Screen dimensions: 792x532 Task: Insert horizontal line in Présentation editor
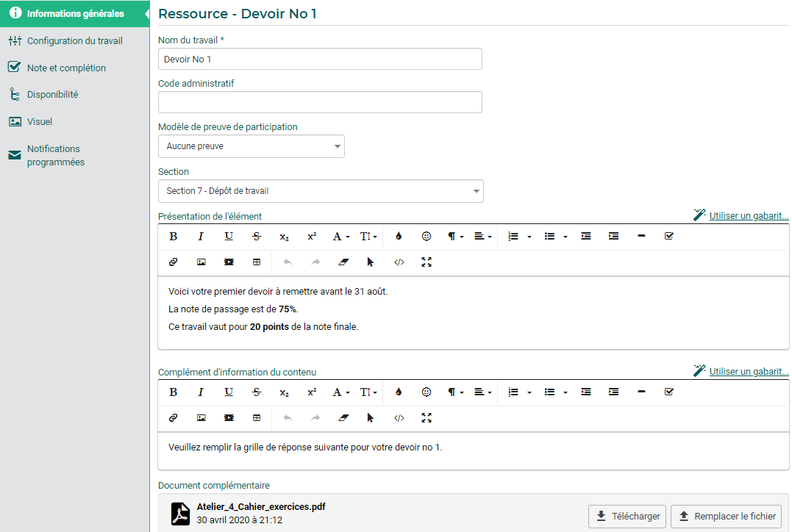coord(641,236)
